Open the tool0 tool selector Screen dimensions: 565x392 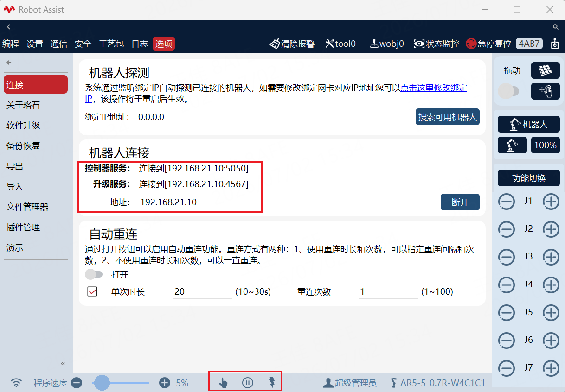pyautogui.click(x=340, y=44)
